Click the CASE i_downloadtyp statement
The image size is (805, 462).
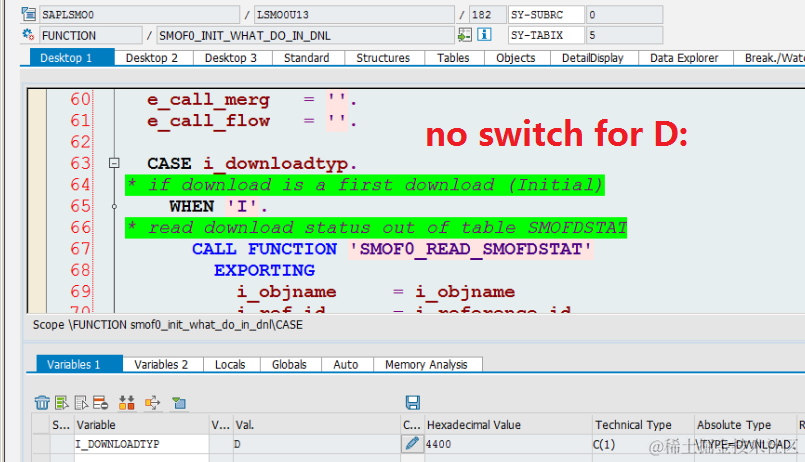(252, 164)
